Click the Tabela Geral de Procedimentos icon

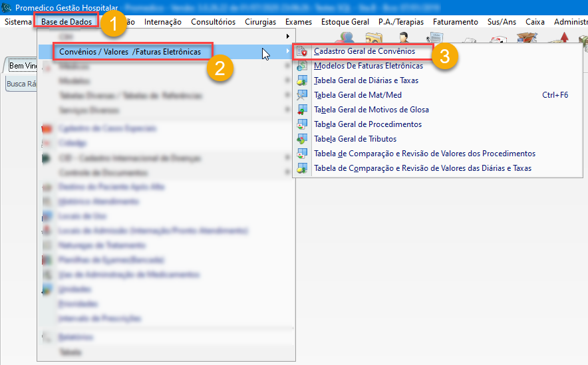303,124
